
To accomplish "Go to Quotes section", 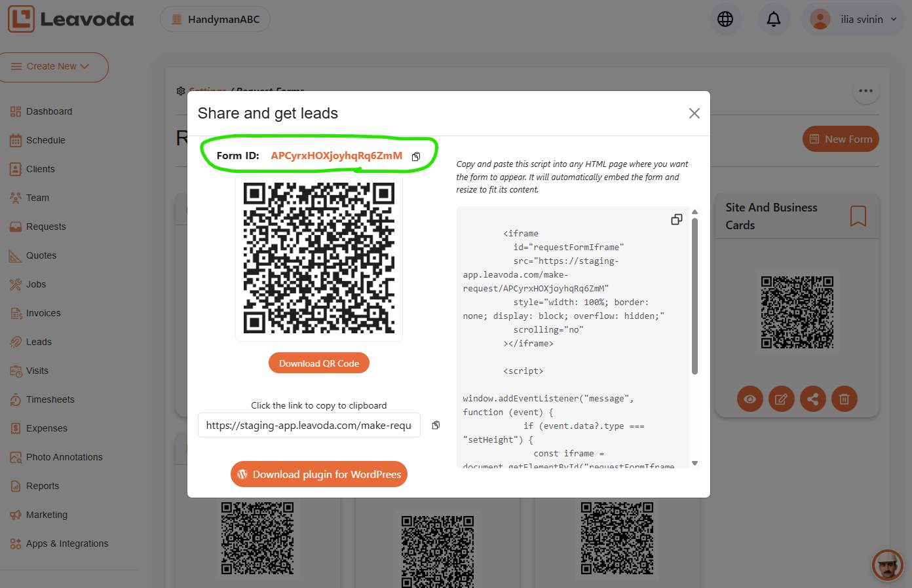I will click(41, 255).
